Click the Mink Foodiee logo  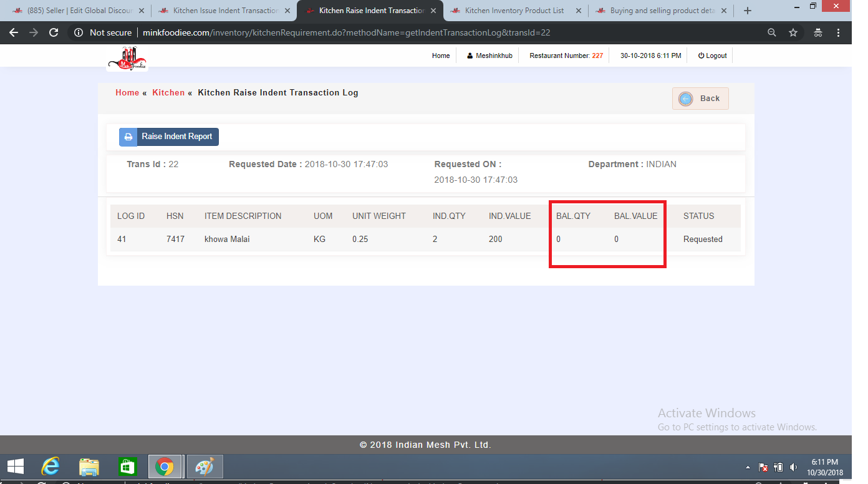127,59
